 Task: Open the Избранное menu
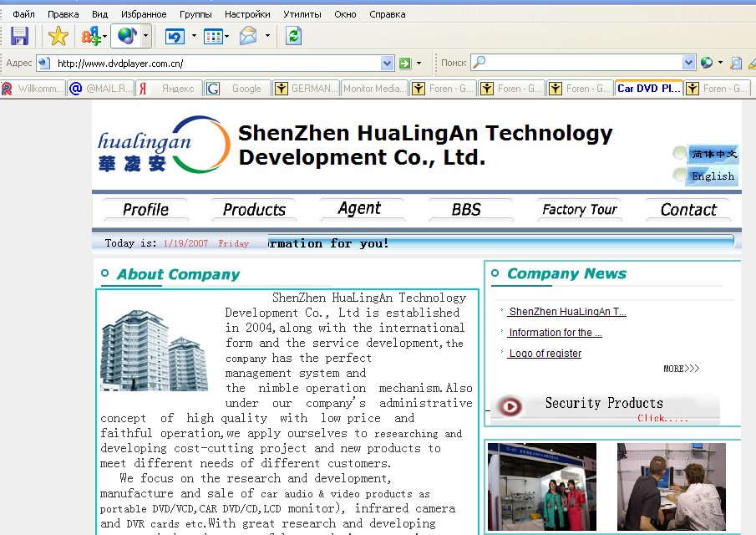click(x=144, y=14)
